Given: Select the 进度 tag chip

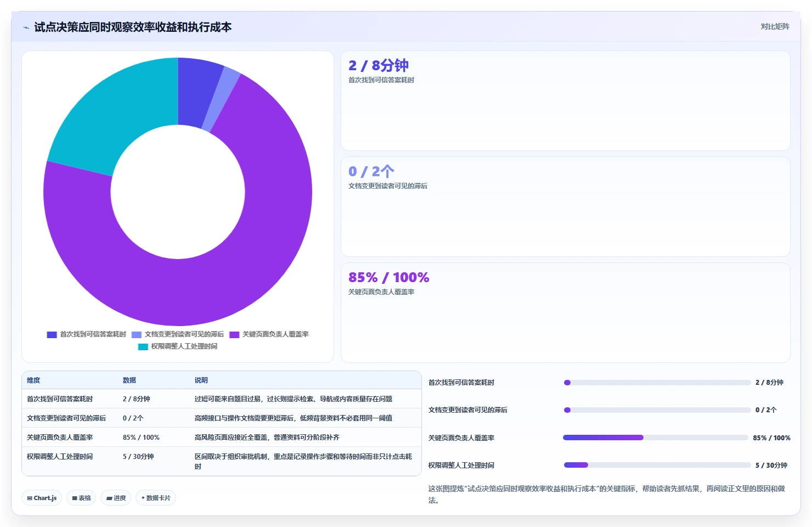Looking at the screenshot, I should pyautogui.click(x=116, y=498).
